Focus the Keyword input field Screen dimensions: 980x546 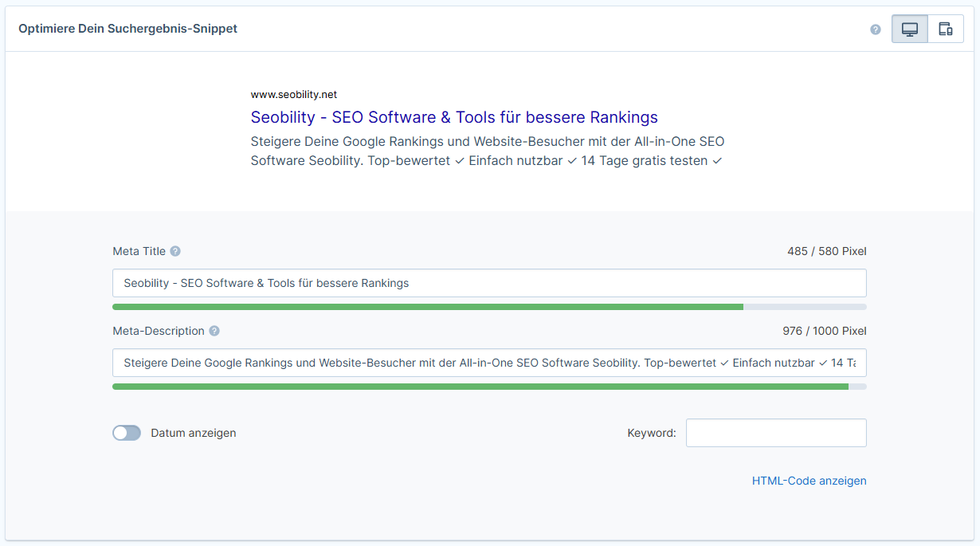click(776, 433)
